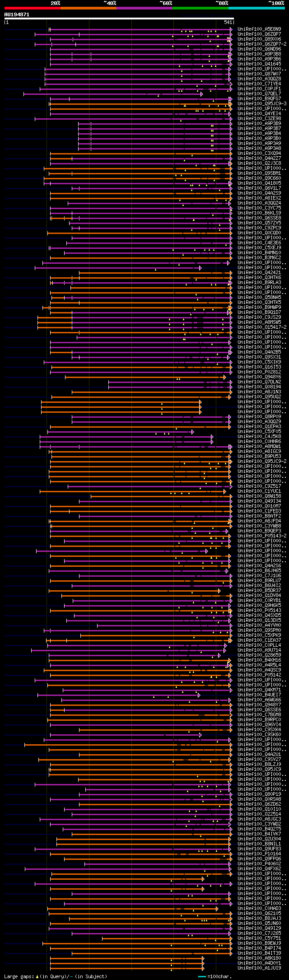Click the ~20% legend label

[x=55, y=3]
